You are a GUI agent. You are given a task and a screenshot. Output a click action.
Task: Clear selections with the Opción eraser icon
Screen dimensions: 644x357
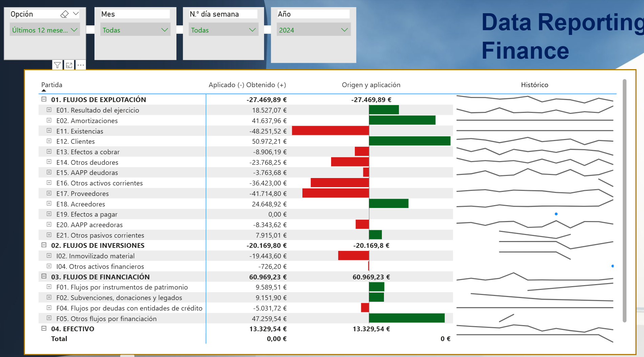[64, 14]
